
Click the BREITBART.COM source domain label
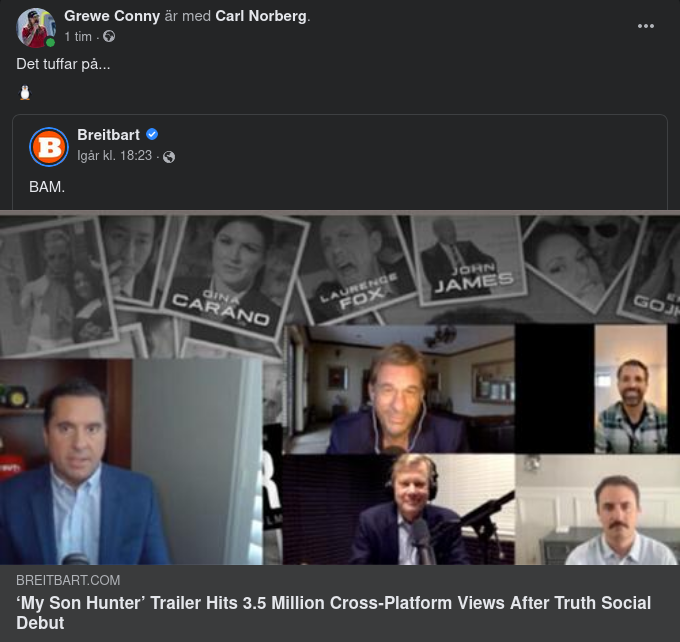coord(68,580)
